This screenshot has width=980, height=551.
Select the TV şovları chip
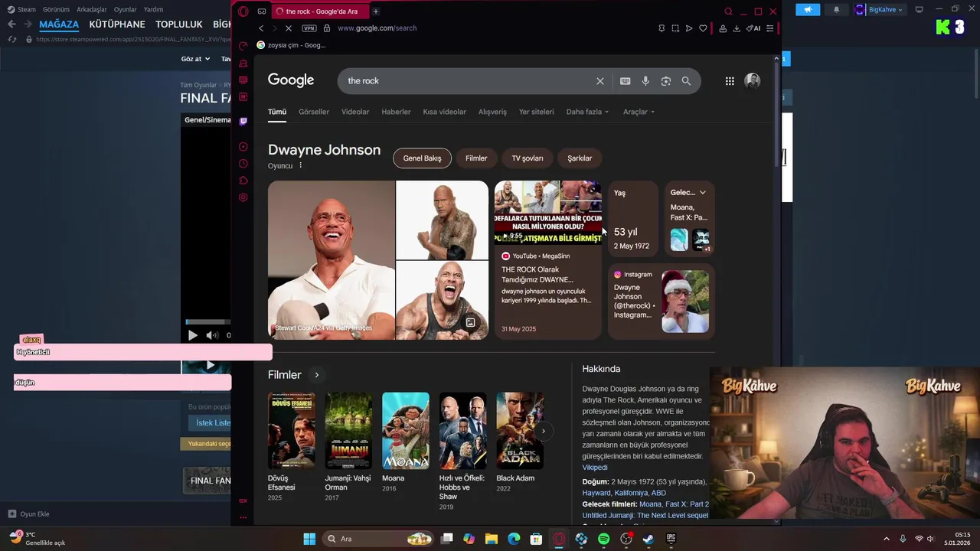[528, 158]
